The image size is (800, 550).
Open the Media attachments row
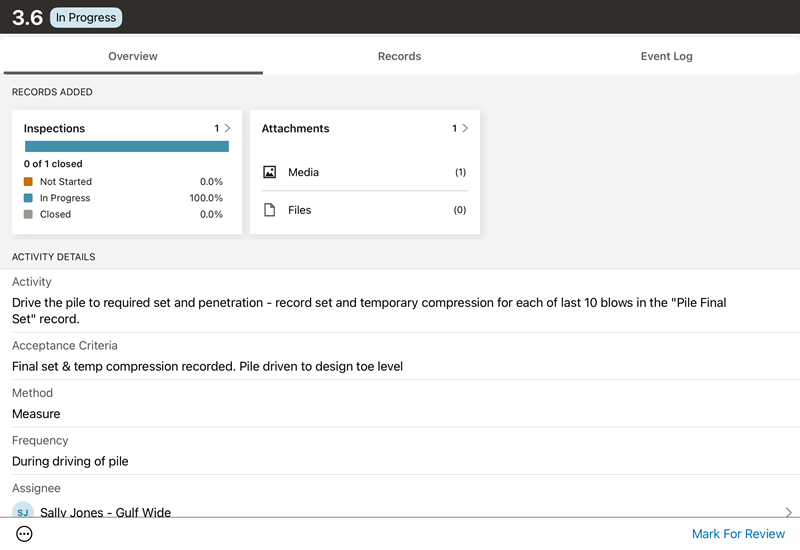click(364, 172)
